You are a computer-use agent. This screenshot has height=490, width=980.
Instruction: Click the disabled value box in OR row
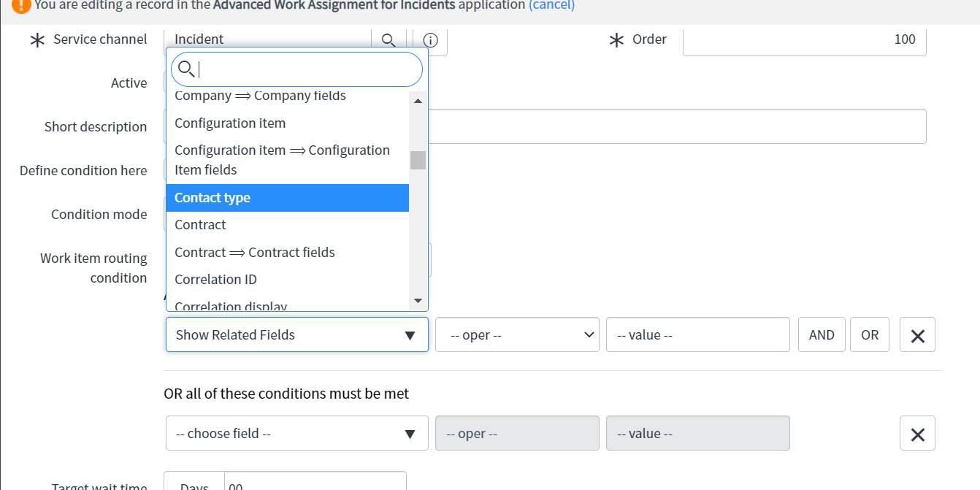tap(698, 434)
